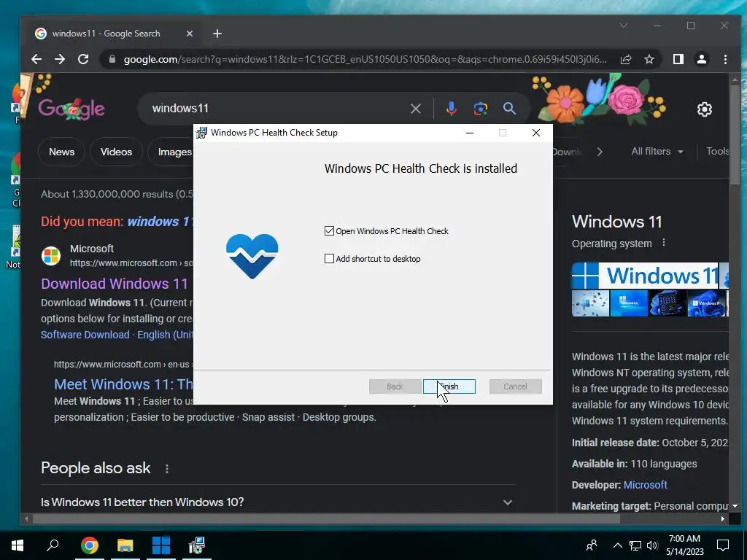Go back in Chrome browser

click(36, 59)
